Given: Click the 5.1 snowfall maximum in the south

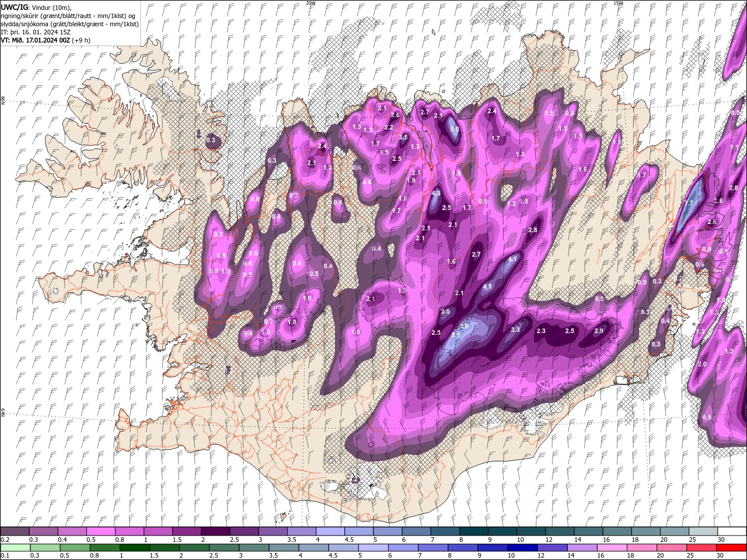Looking at the screenshot, I should pos(456,335).
